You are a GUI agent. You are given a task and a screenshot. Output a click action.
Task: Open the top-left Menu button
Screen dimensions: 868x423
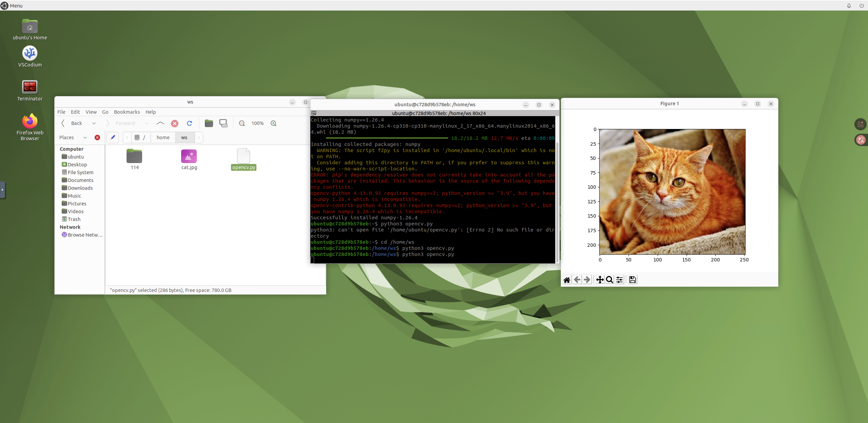click(12, 5)
